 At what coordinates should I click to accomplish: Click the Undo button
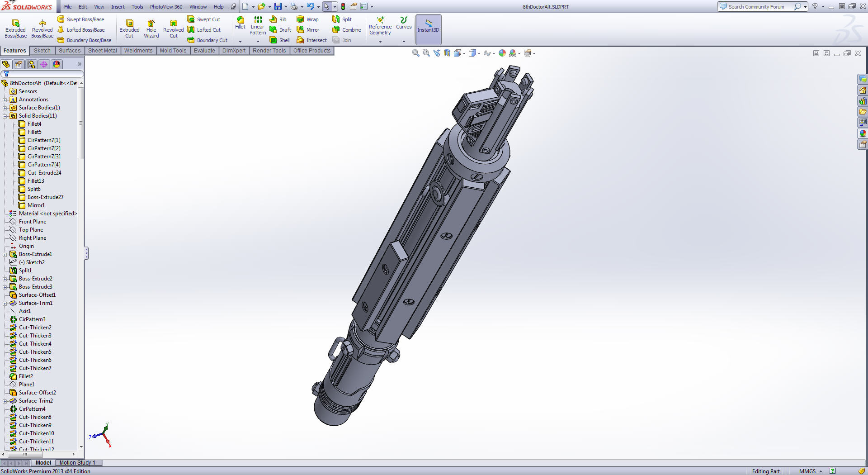310,6
